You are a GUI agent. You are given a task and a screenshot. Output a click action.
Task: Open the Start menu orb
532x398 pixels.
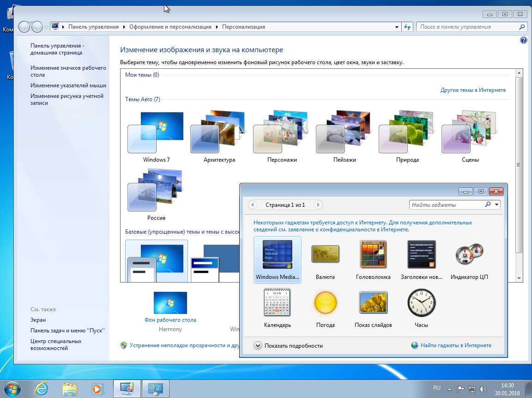pyautogui.click(x=12, y=389)
